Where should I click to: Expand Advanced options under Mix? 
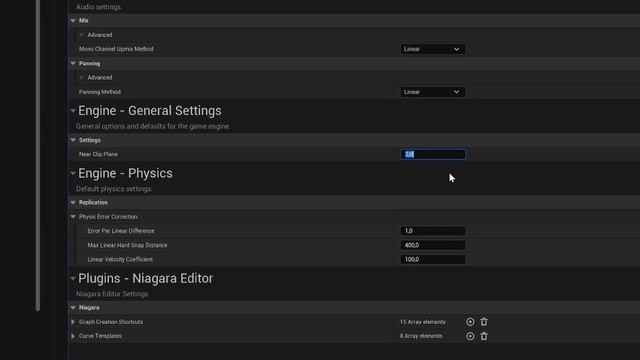pos(81,35)
